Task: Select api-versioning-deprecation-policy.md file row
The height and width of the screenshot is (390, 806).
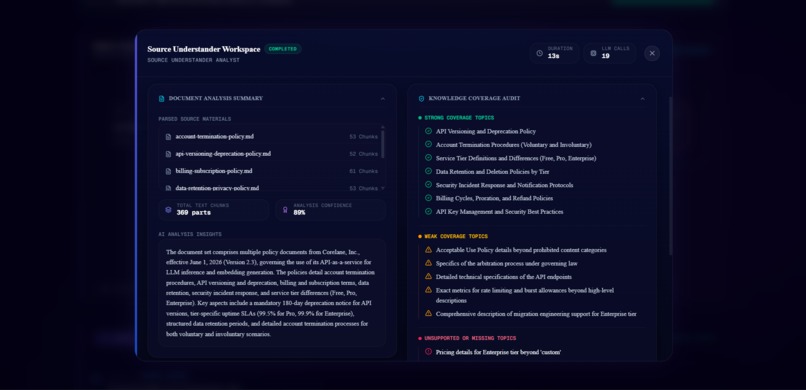Action: (271, 154)
